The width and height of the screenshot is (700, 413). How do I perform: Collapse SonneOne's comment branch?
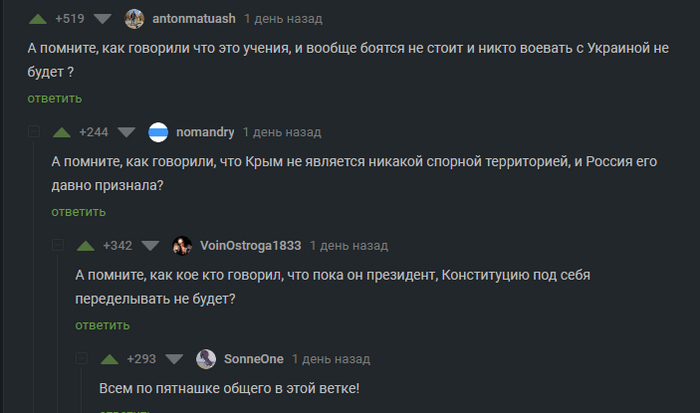click(81, 358)
